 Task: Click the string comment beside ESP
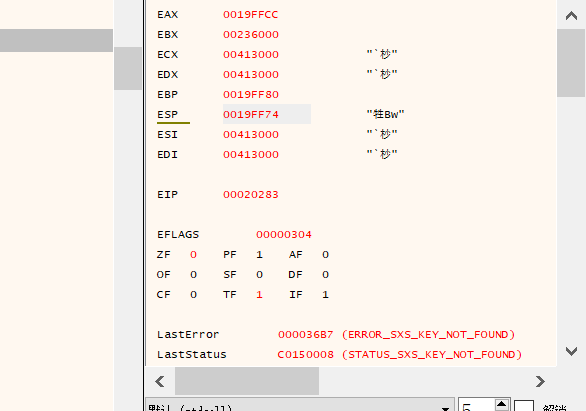tap(385, 115)
